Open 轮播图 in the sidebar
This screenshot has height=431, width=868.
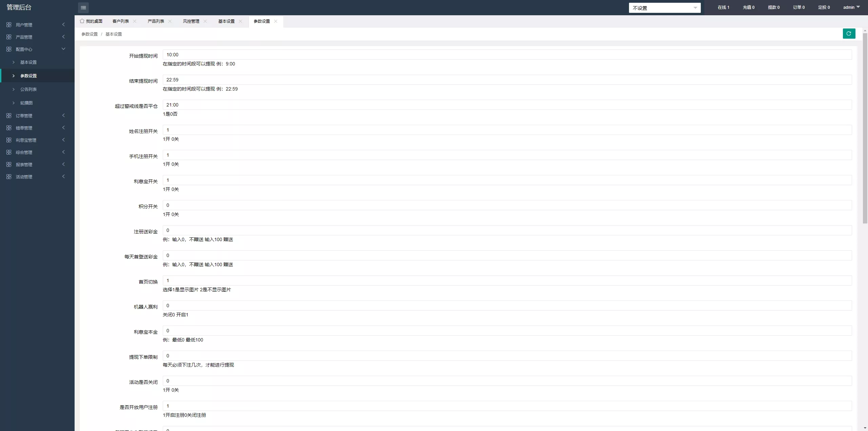pyautogui.click(x=26, y=103)
